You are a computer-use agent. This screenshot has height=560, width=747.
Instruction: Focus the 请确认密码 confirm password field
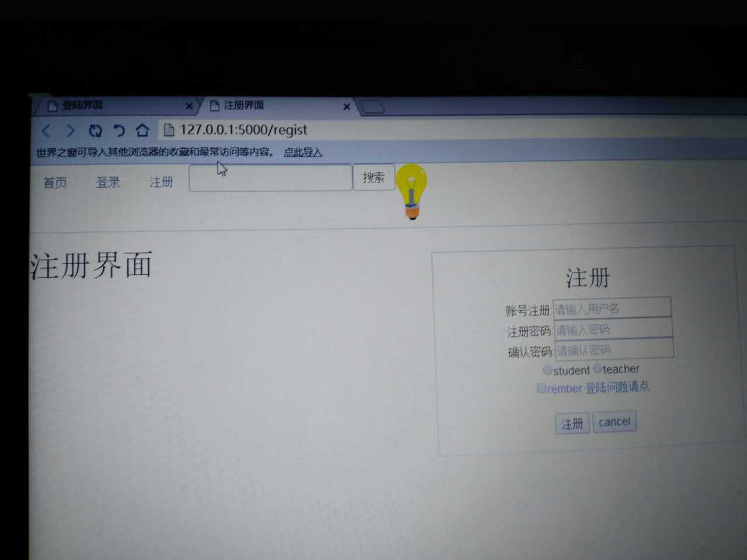(x=615, y=349)
